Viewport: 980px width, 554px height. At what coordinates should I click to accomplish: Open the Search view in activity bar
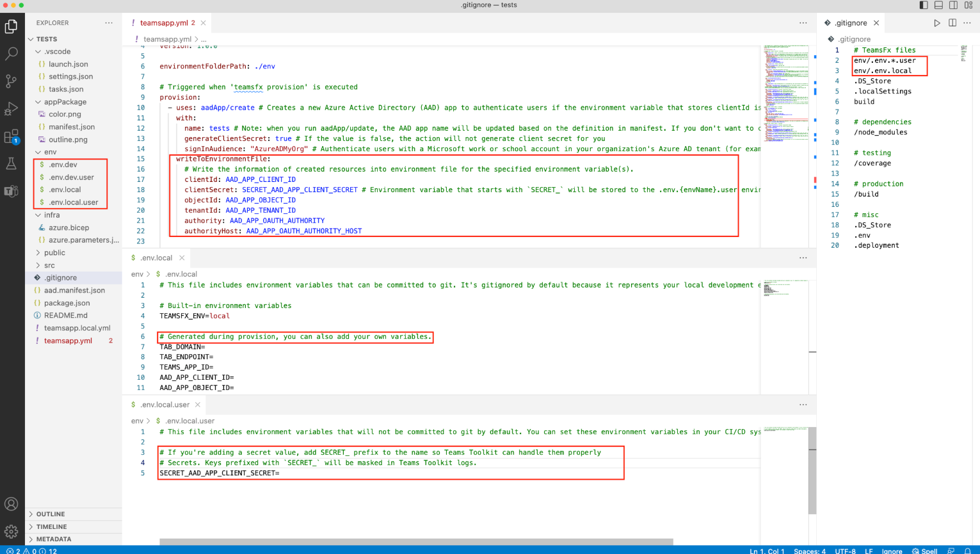click(11, 54)
